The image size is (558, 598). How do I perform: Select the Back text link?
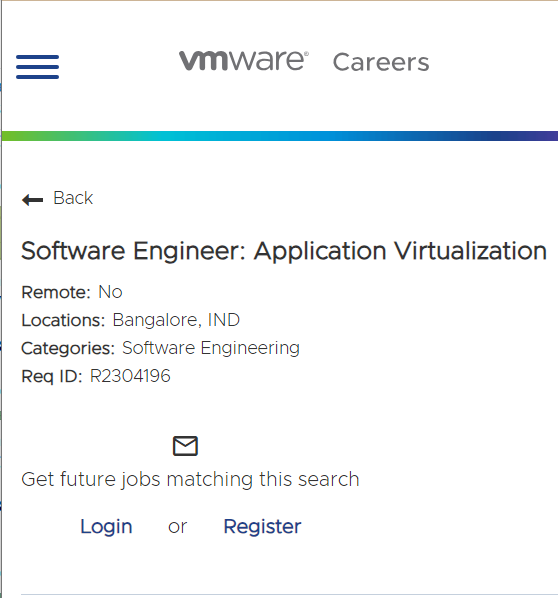73,198
